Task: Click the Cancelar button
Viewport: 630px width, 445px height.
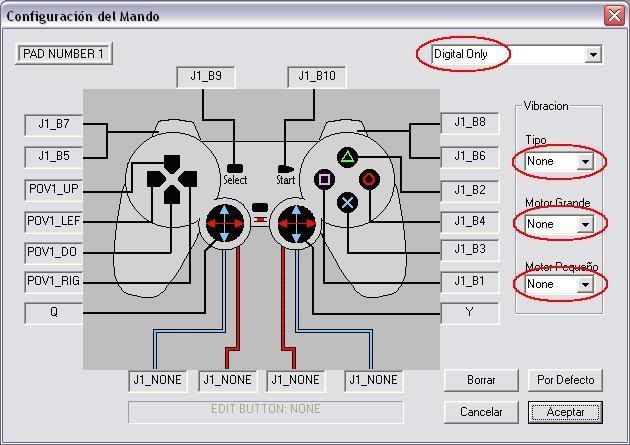Action: (481, 412)
